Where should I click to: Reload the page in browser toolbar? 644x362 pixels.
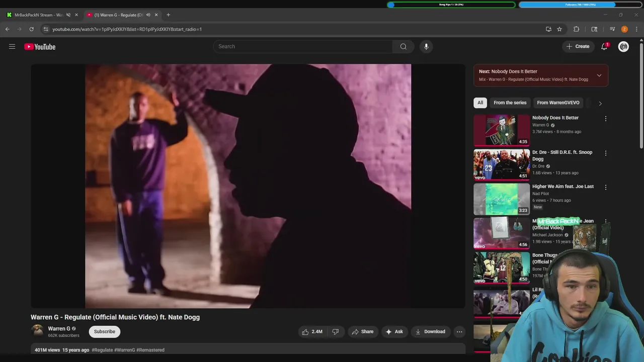(31, 29)
